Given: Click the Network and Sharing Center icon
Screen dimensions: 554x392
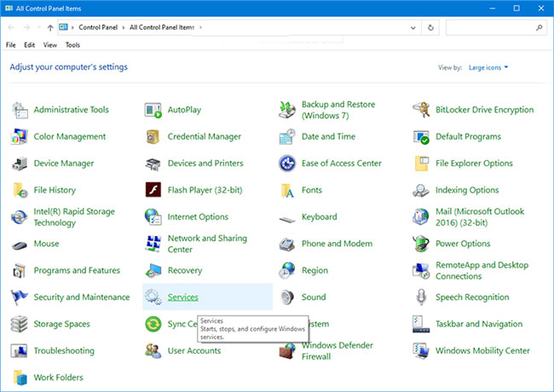Looking at the screenshot, I should (x=153, y=244).
